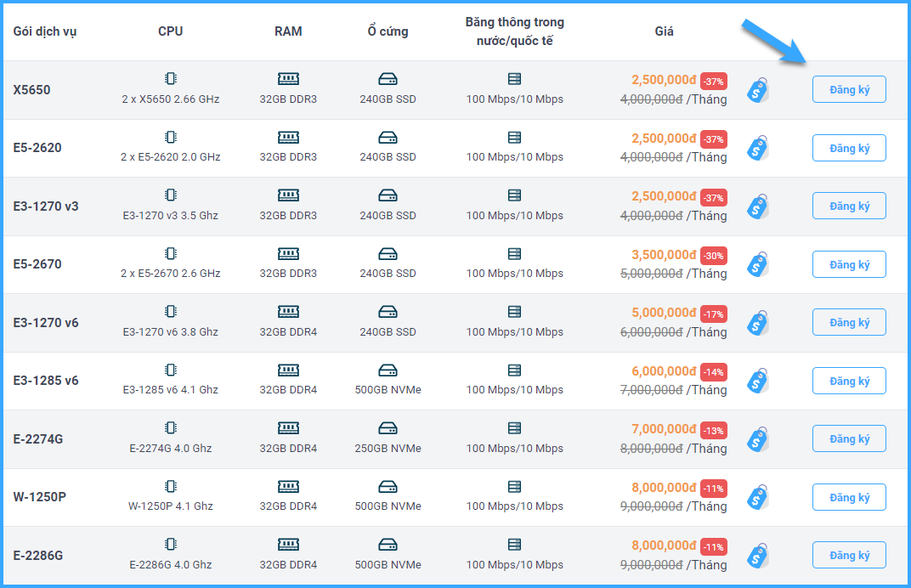Screen dimensions: 911x588
Task: Sign up for the E5-2670 package
Action: (849, 264)
